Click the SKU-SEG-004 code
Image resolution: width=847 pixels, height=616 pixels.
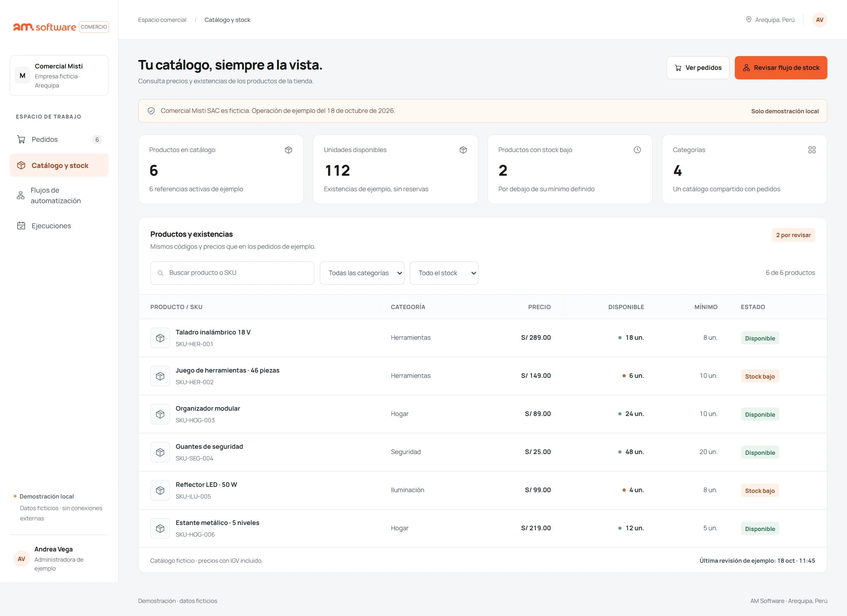click(x=194, y=458)
